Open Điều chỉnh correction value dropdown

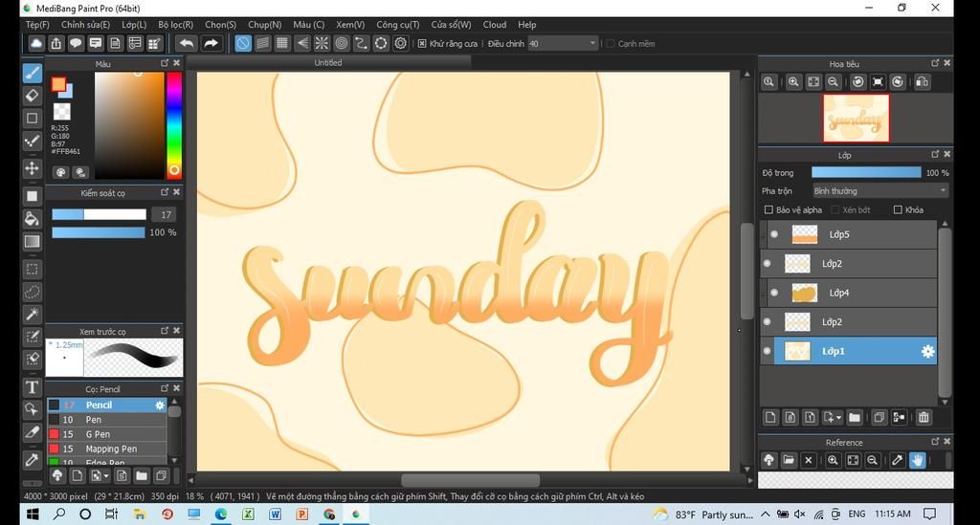click(x=563, y=44)
